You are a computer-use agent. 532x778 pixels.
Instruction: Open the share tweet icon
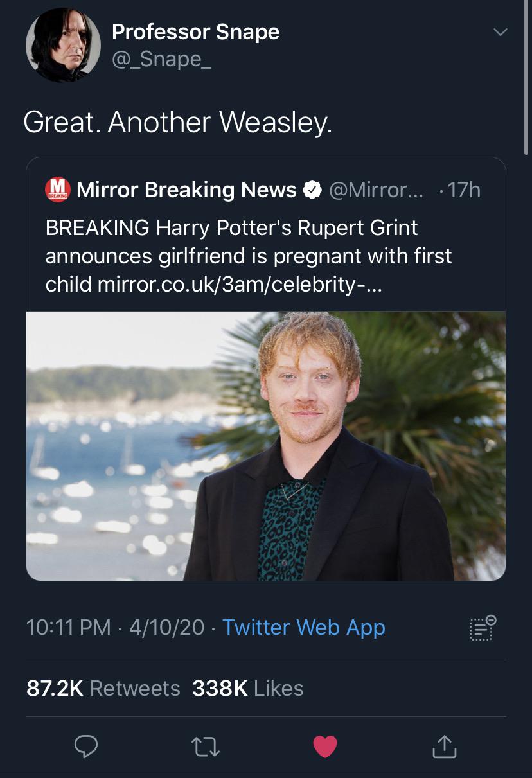point(444,746)
